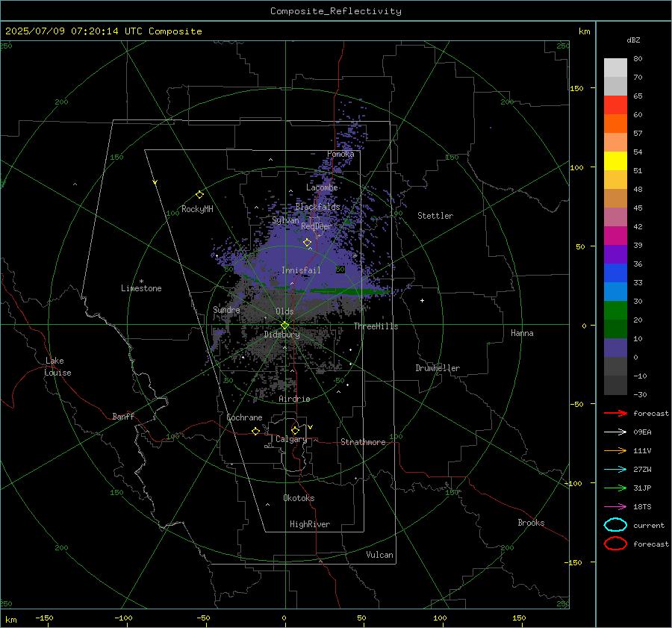The image size is (672, 628).
Task: Click the yellow diamond marker near Cochrane
Action: click(256, 431)
